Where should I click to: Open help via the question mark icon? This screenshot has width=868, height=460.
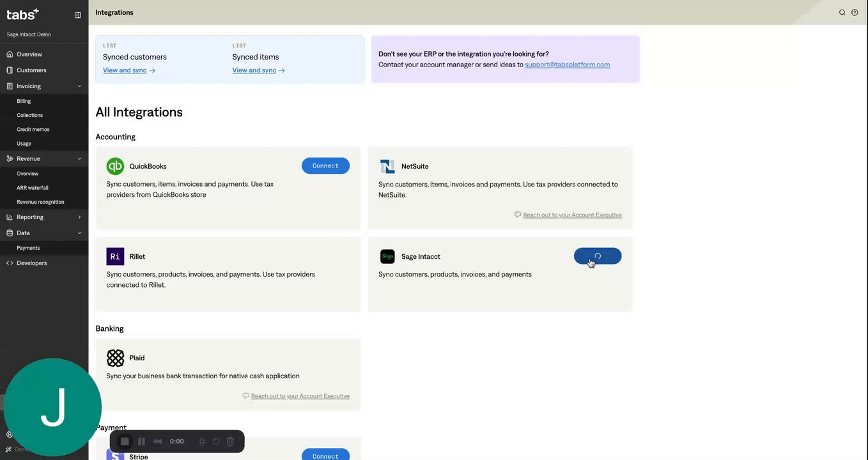point(855,13)
